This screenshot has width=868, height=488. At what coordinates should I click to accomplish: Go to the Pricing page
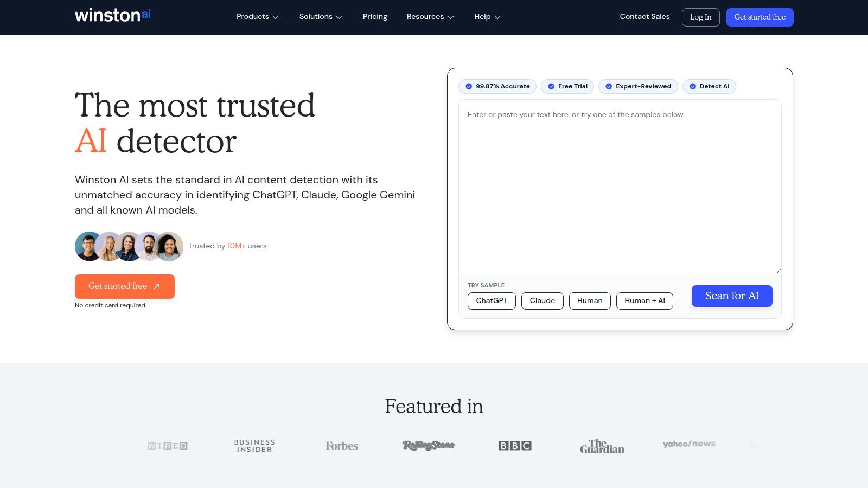pyautogui.click(x=375, y=17)
